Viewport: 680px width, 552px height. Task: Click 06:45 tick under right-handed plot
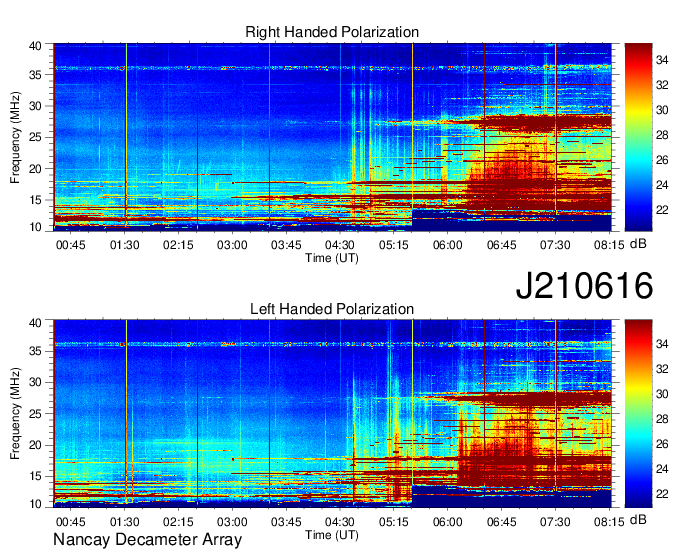(x=501, y=245)
